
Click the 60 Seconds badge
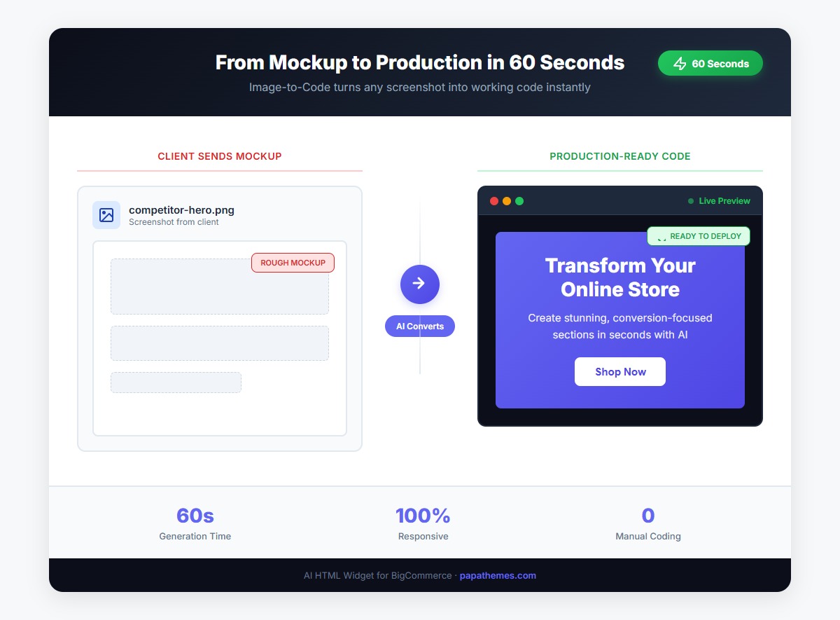pos(710,63)
